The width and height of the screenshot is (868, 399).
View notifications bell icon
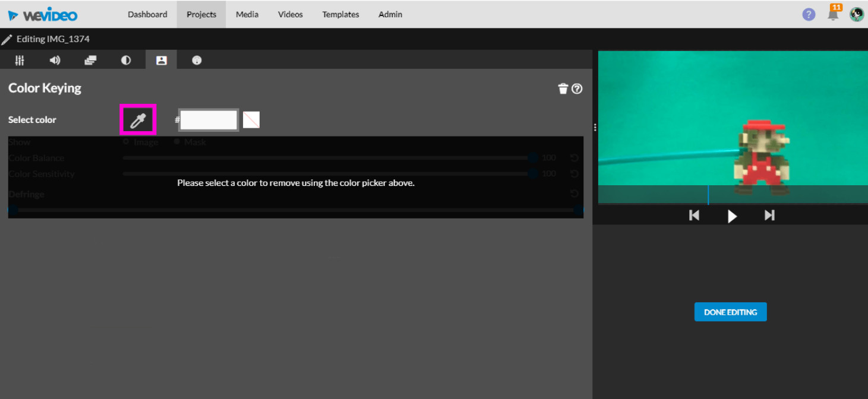tap(834, 13)
